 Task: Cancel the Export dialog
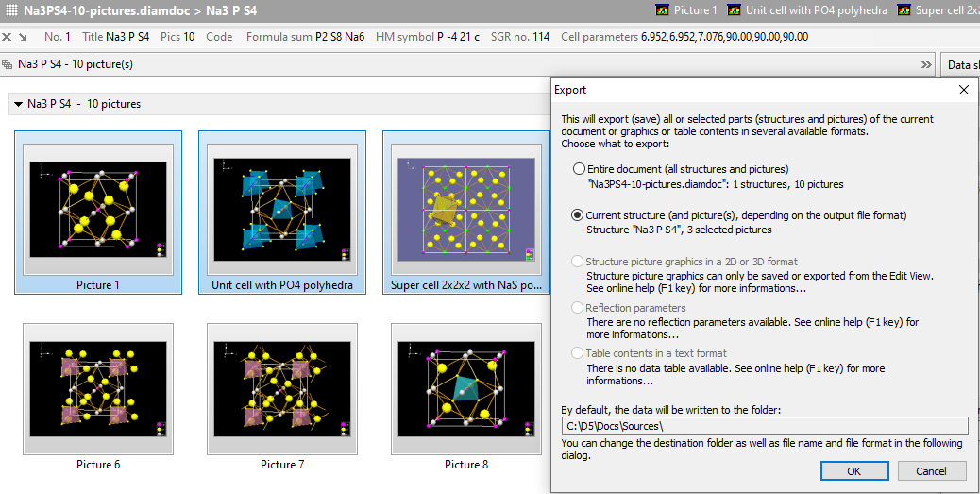click(930, 470)
